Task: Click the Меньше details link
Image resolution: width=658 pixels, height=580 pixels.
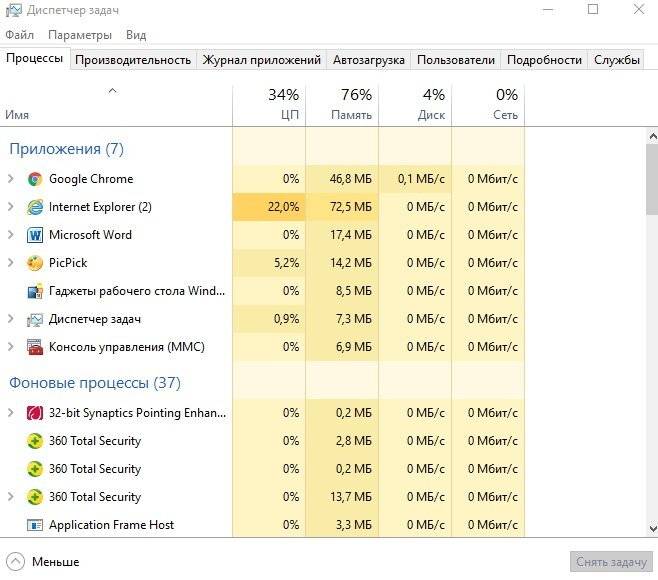Action: point(55,562)
